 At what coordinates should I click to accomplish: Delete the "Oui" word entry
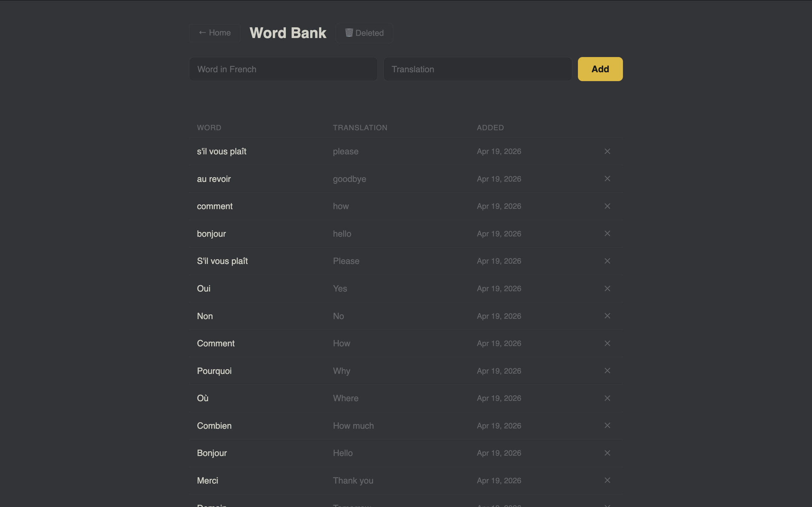pyautogui.click(x=607, y=288)
